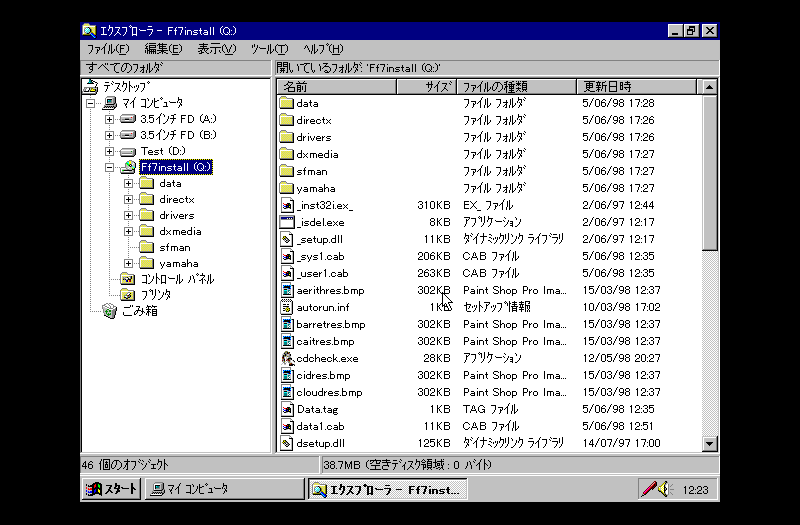Collapse the Ff7install (Q:) drive node

coord(109,167)
